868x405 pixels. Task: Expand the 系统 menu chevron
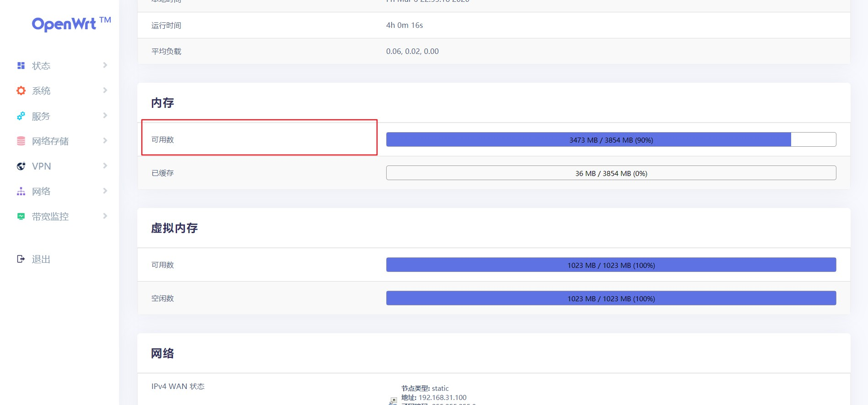[x=105, y=91]
